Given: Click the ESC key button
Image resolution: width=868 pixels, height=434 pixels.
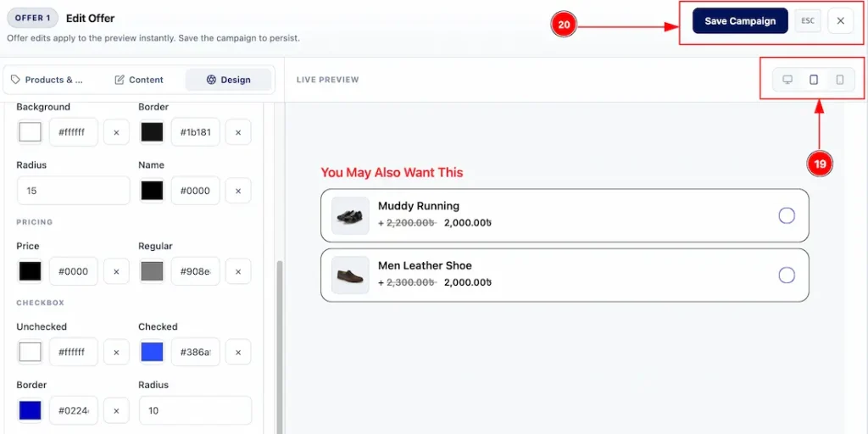Looking at the screenshot, I should [808, 21].
